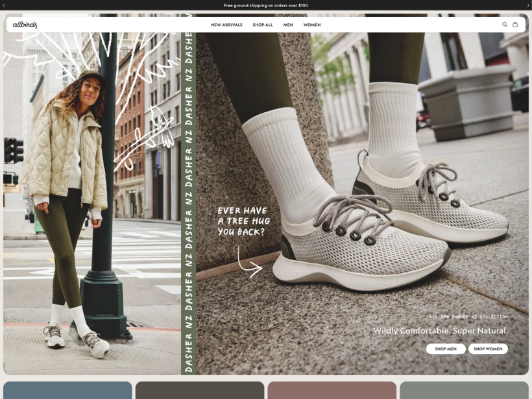Select the blue category card
Image resolution: width=532 pixels, height=399 pixels.
(67, 390)
